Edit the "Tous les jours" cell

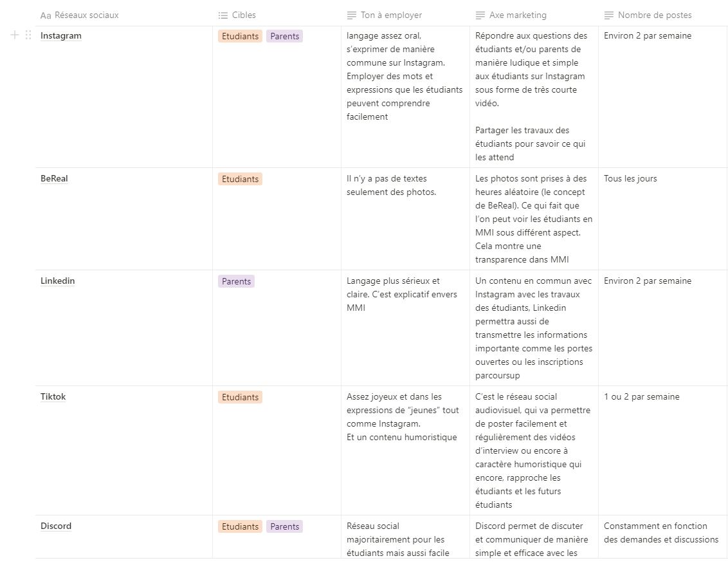tap(630, 179)
